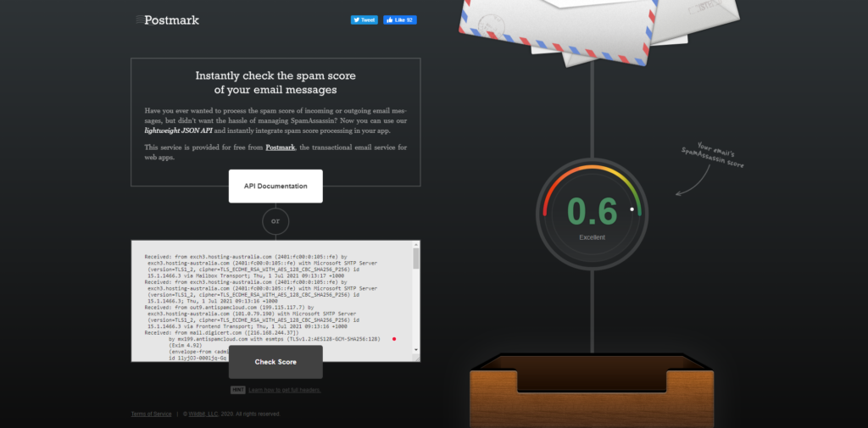
Task: Click the text area resize handle corner
Action: [x=417, y=359]
